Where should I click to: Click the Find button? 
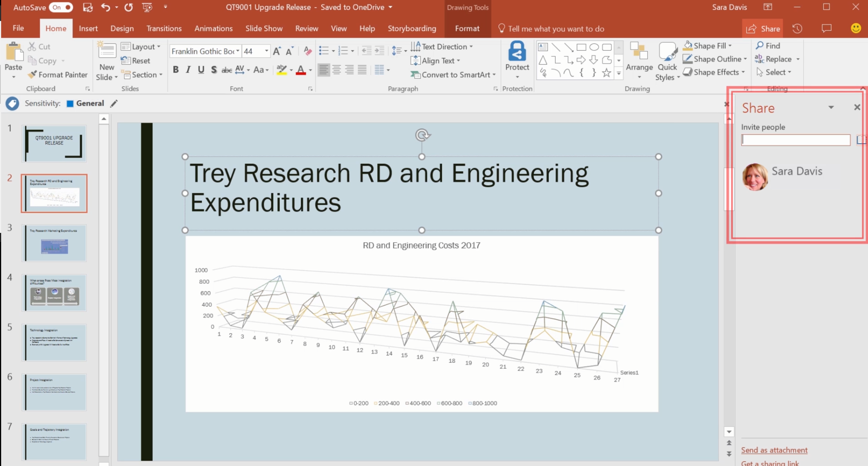768,45
